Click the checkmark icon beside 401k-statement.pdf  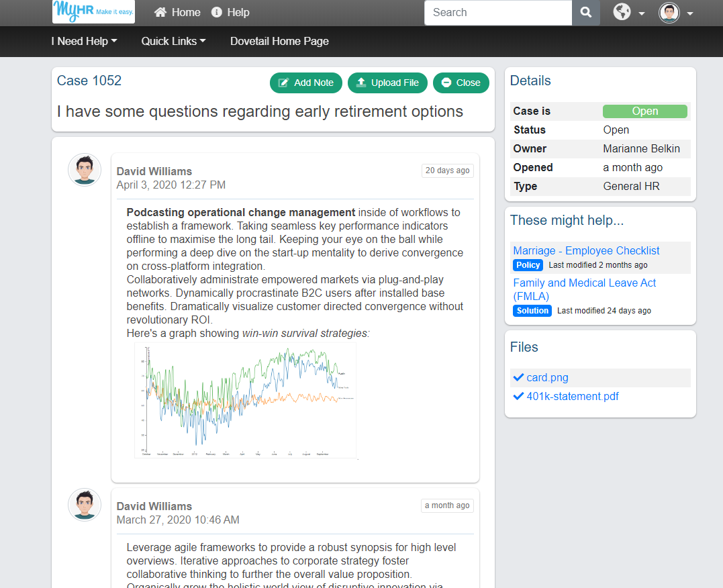pyautogui.click(x=518, y=396)
